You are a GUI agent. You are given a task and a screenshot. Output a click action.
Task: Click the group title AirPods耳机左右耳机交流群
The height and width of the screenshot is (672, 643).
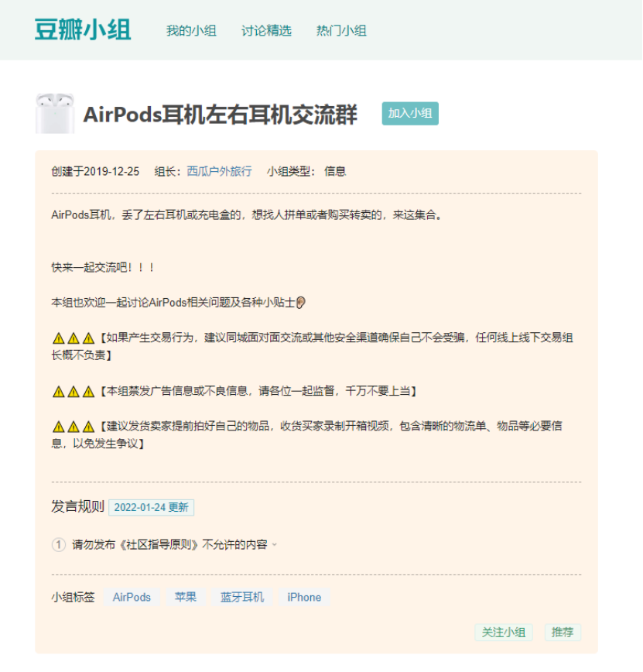[221, 115]
